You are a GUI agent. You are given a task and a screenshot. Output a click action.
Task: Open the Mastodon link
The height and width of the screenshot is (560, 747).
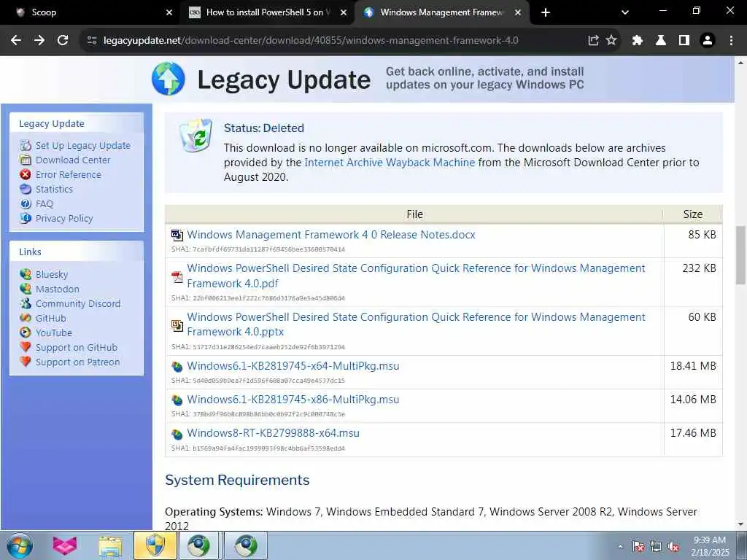(x=57, y=289)
